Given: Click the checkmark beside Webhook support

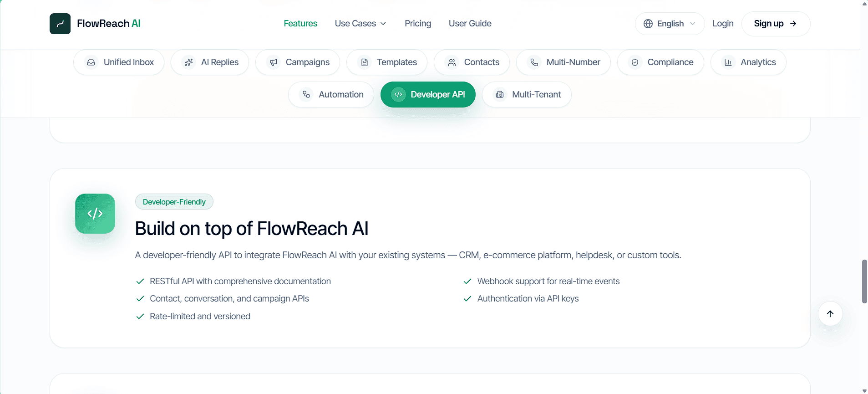Looking at the screenshot, I should point(467,281).
